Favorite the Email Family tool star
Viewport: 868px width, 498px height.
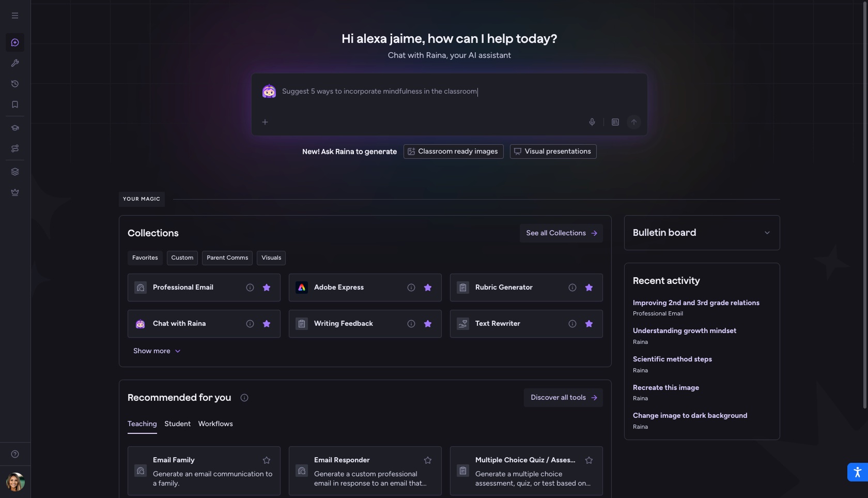coord(267,460)
